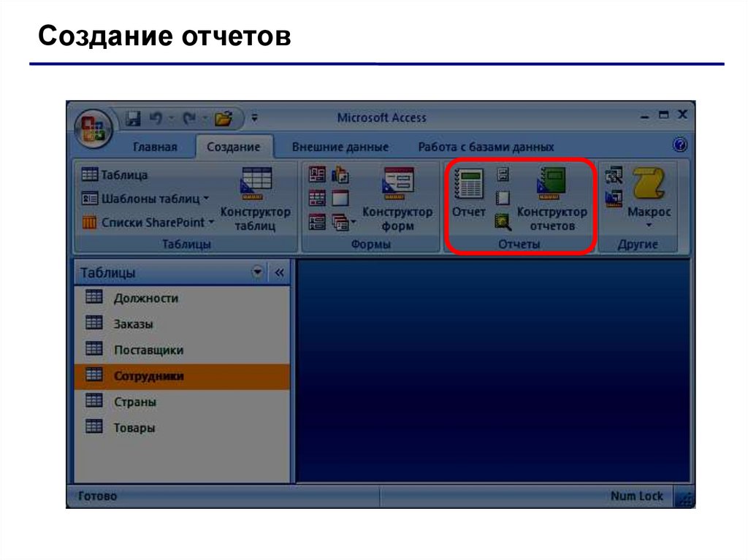Open Конструктор отчетов
The width and height of the screenshot is (748, 560).
point(552,199)
